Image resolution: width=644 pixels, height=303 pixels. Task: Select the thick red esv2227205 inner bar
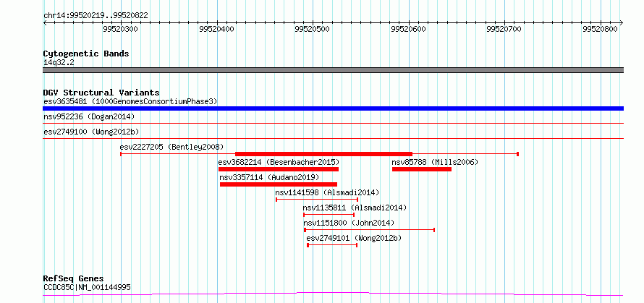pyautogui.click(x=323, y=154)
